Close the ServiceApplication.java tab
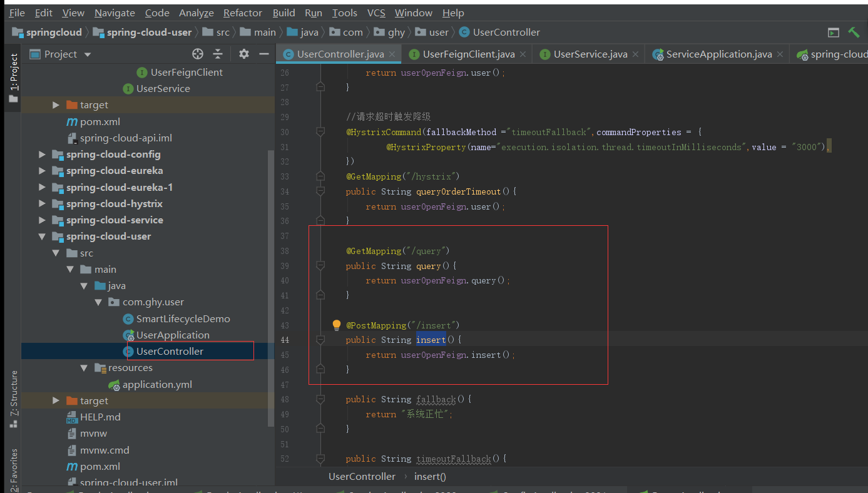 780,54
